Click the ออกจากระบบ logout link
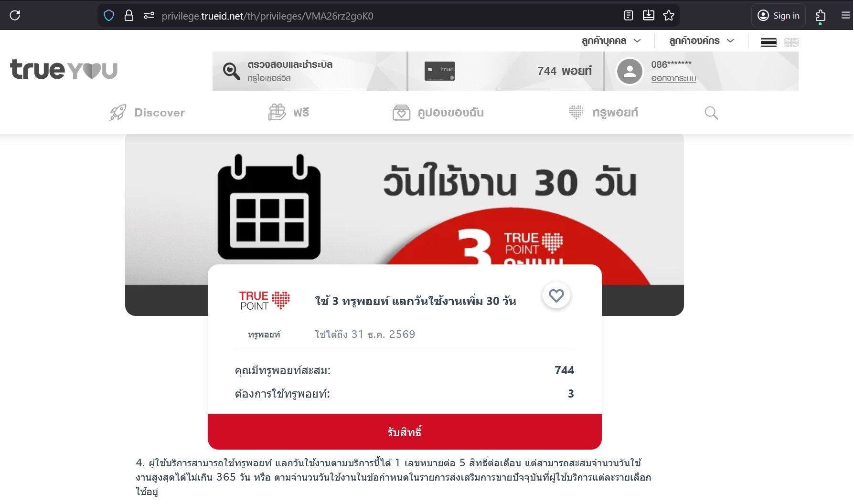This screenshot has width=854, height=504. 673,78
